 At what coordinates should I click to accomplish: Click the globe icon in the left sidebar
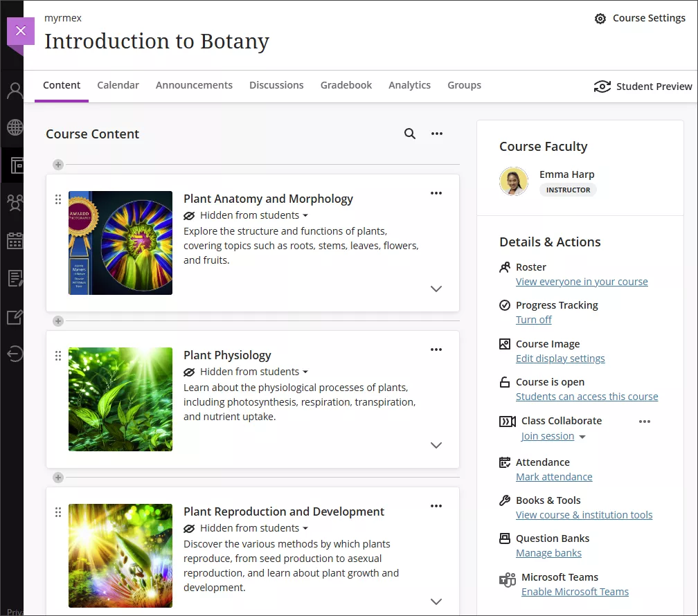pyautogui.click(x=13, y=127)
